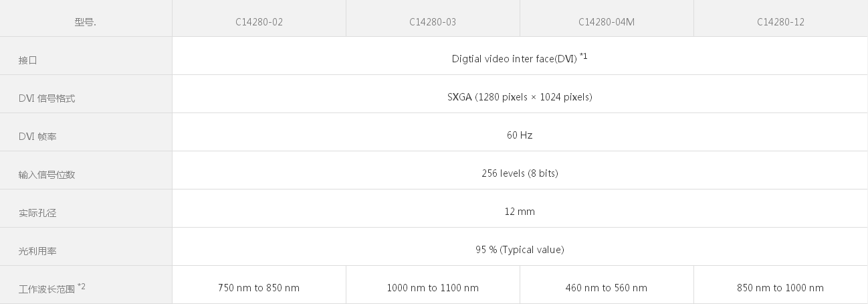Select the 256 levels (8 bits) cell
The image size is (868, 304).
(x=520, y=173)
